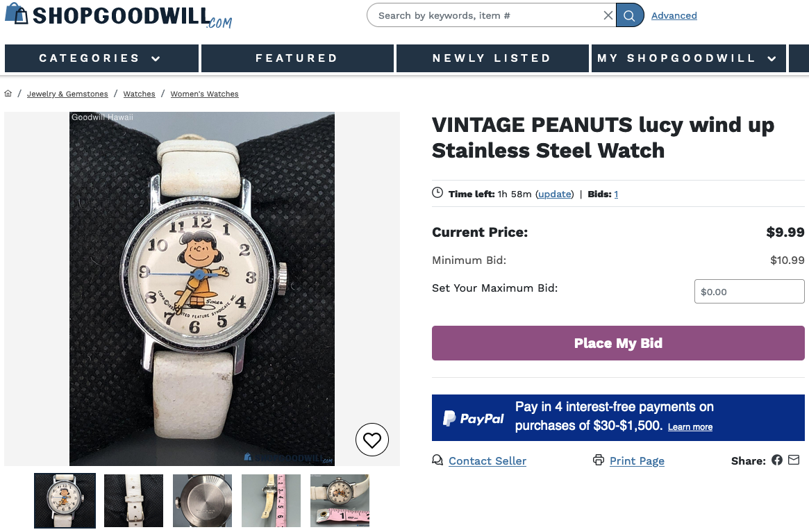Share listing via email envelope icon
The image size is (809, 532).
point(794,460)
